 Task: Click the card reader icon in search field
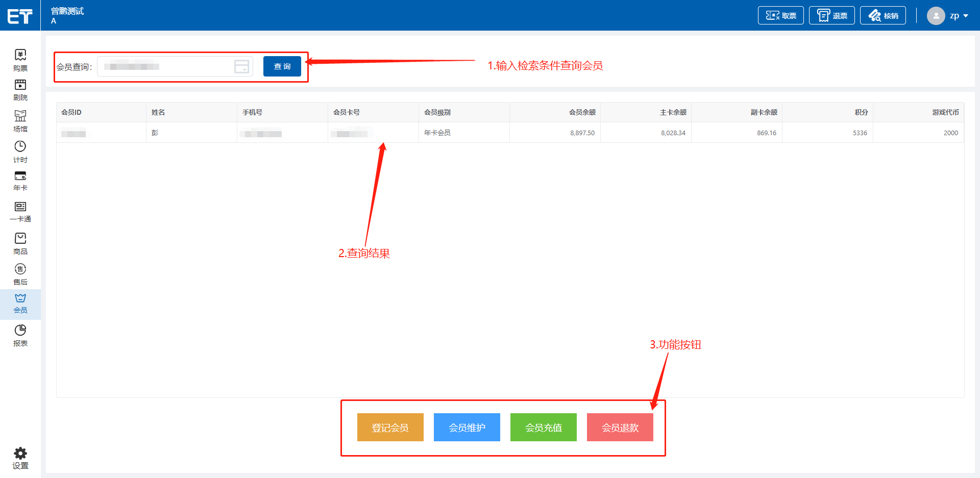coord(241,66)
